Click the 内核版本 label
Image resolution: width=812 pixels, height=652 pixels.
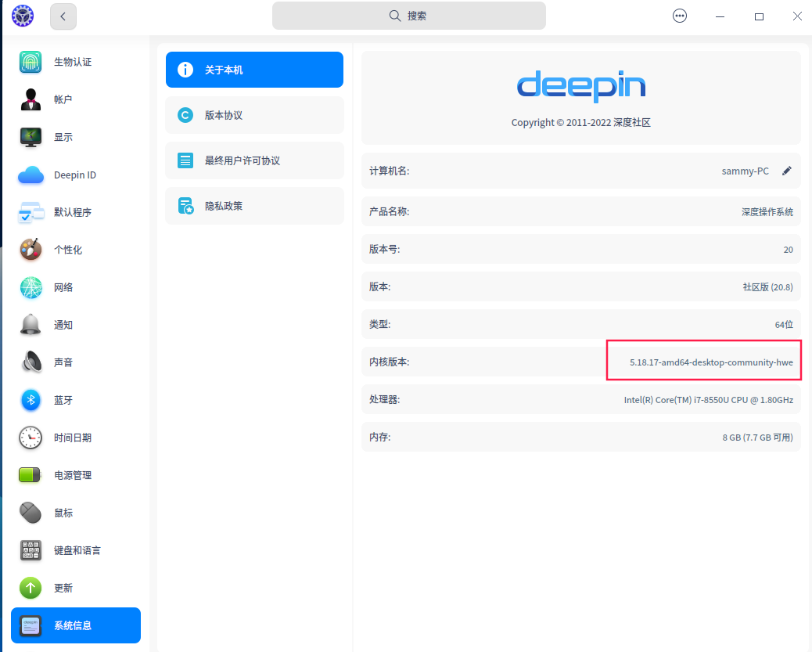pyautogui.click(x=390, y=362)
